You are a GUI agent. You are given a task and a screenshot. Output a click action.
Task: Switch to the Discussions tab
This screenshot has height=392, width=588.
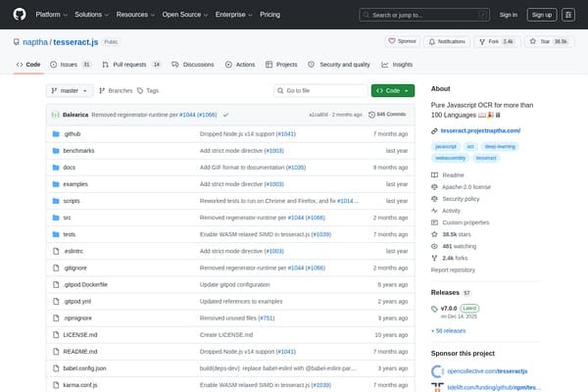[x=193, y=65]
